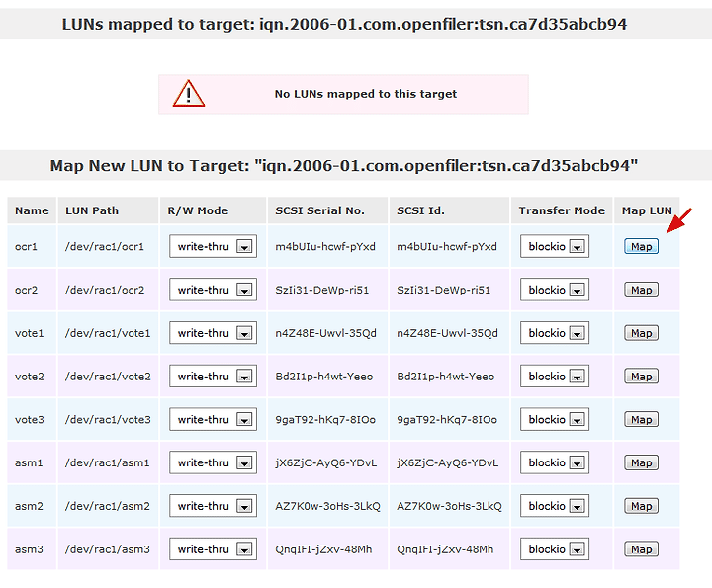Click the 'Map LUN' column header
The image size is (712, 588).
coord(647,210)
